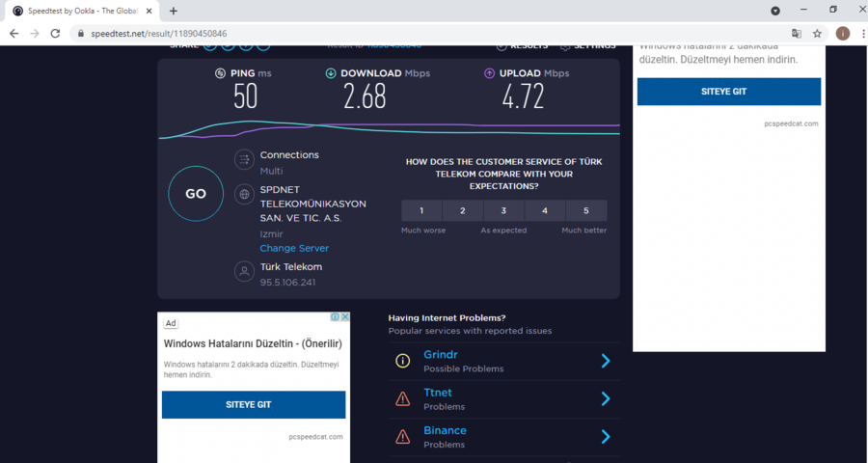Click pcspeedcat.com in the bottom ad

[x=315, y=436]
